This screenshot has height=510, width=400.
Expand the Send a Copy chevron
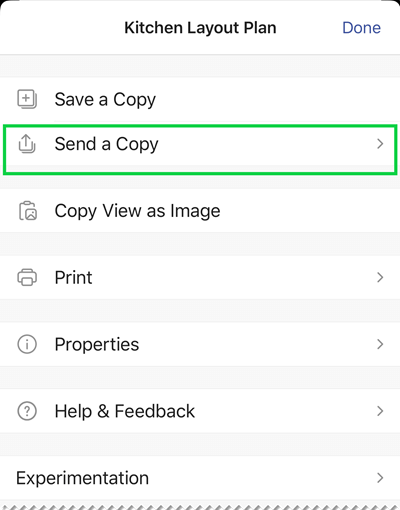pos(380,144)
